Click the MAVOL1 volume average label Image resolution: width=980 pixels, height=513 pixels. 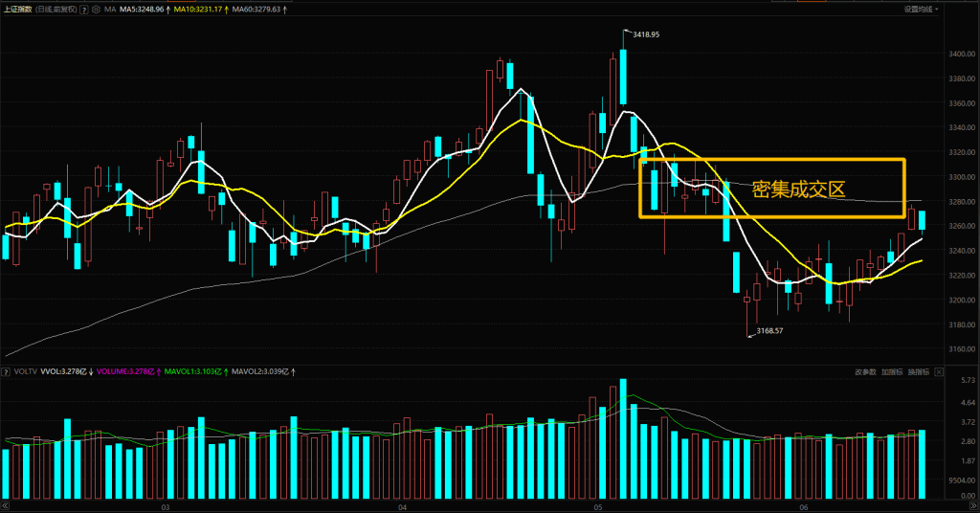click(x=194, y=371)
